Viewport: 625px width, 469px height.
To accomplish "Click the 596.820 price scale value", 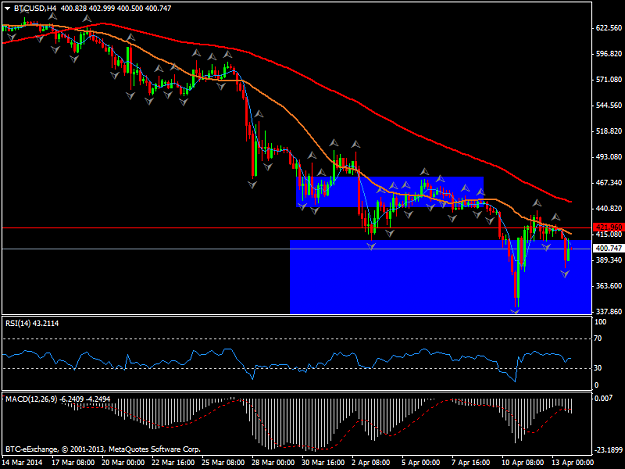I will pos(609,54).
